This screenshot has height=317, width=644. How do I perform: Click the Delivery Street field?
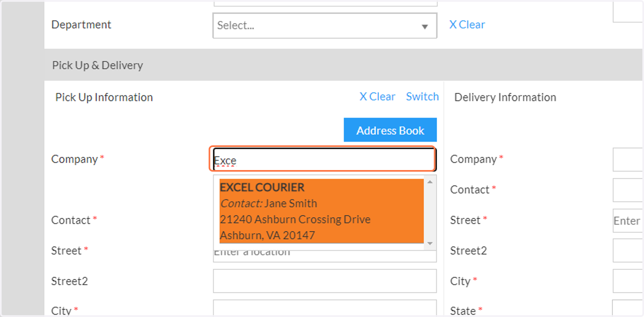pos(628,220)
